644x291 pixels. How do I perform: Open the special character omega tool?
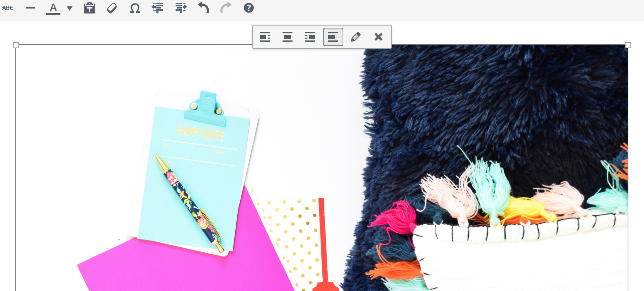pos(135,8)
